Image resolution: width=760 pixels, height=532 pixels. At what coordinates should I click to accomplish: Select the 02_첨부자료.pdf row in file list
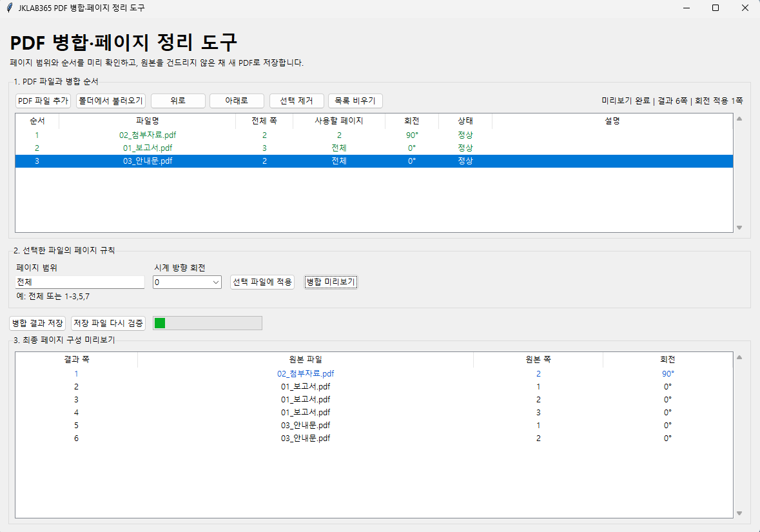tap(374, 135)
